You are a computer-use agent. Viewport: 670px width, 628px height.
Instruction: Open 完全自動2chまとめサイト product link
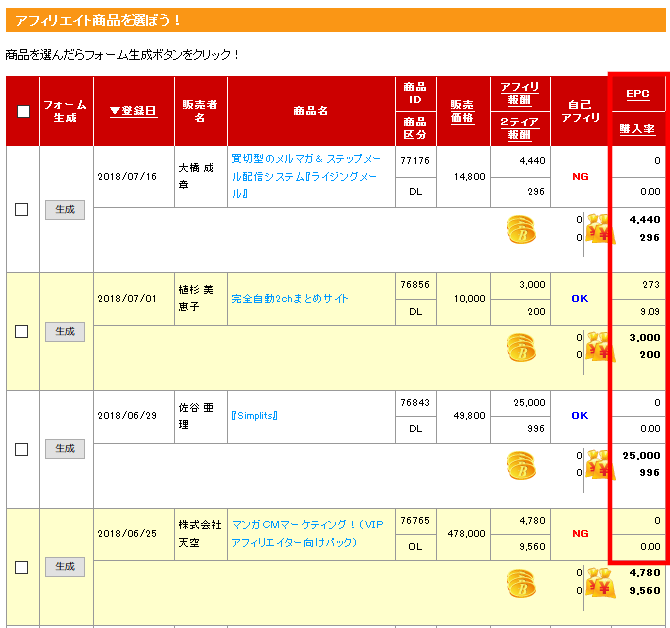tap(290, 299)
